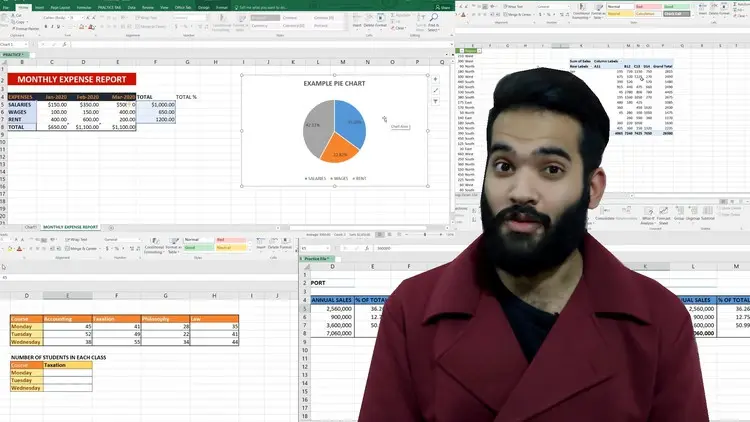The height and width of the screenshot is (422, 750).
Task: Click Format as Table in bottom-left ribbon
Action: click(173, 246)
